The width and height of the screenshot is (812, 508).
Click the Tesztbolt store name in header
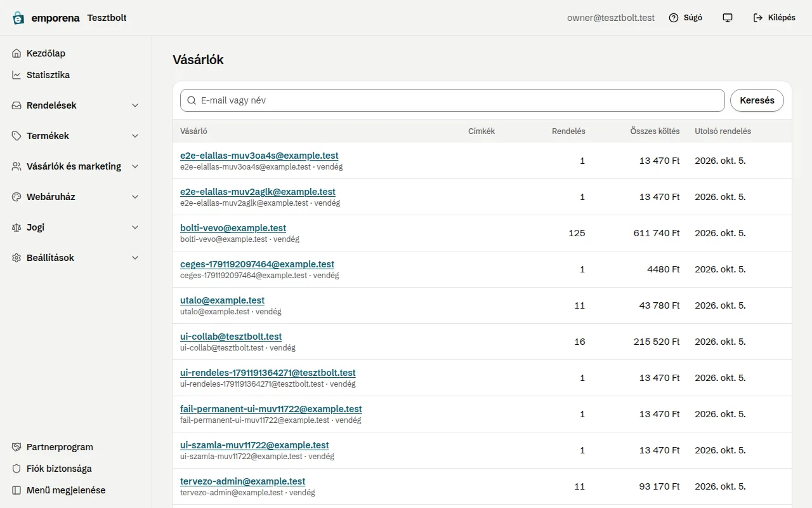107,18
